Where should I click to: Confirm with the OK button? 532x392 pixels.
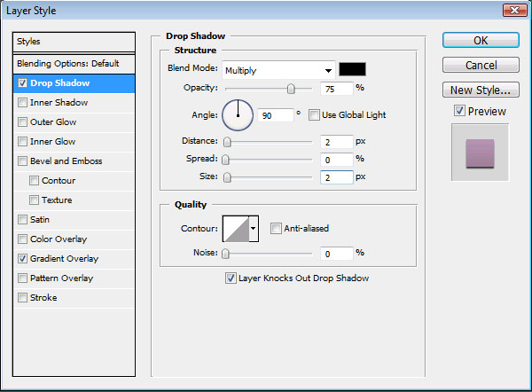point(481,41)
